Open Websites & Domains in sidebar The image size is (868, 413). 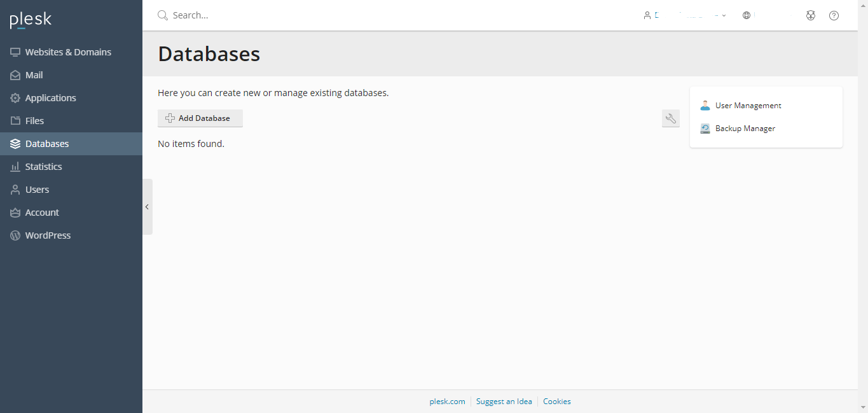(x=71, y=52)
